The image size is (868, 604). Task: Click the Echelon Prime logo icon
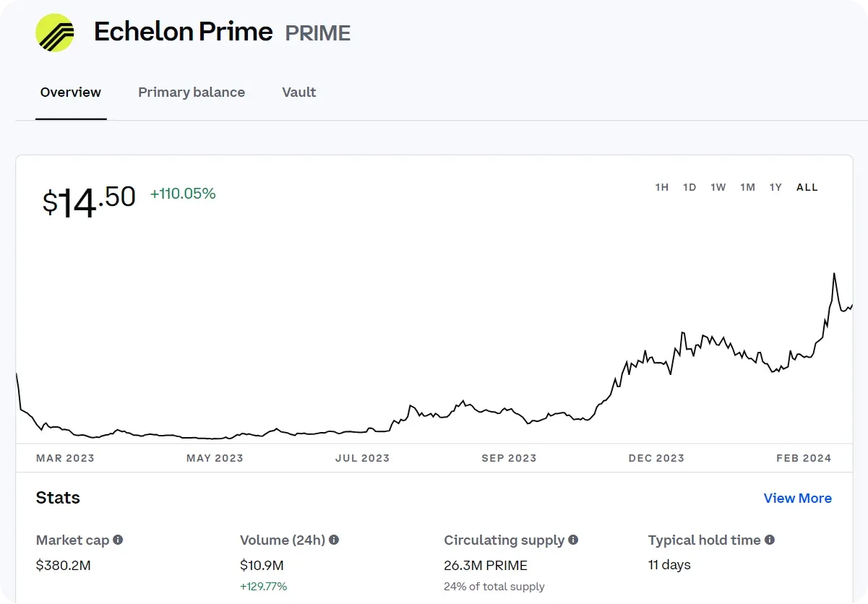pyautogui.click(x=55, y=33)
